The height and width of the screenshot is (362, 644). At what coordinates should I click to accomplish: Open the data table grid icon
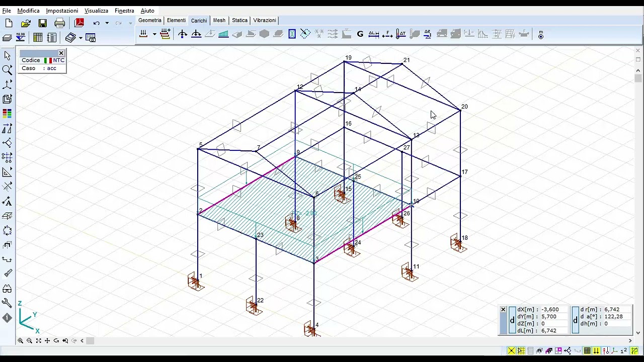coord(38,38)
